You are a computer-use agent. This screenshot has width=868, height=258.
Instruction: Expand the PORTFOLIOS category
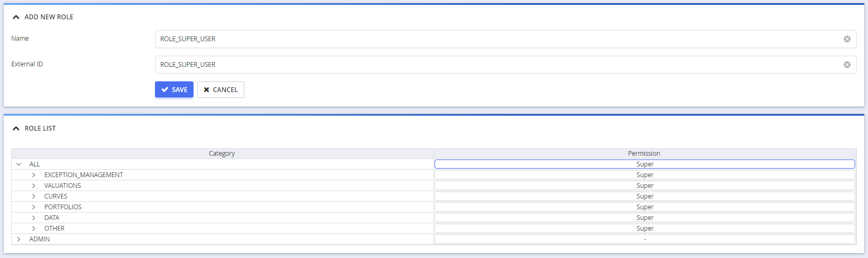pyautogui.click(x=34, y=207)
